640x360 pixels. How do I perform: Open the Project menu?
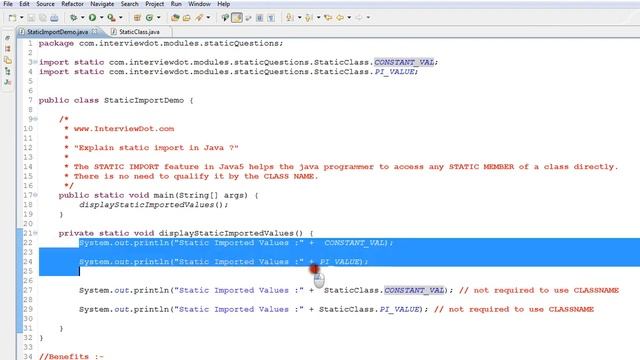click(155, 4)
